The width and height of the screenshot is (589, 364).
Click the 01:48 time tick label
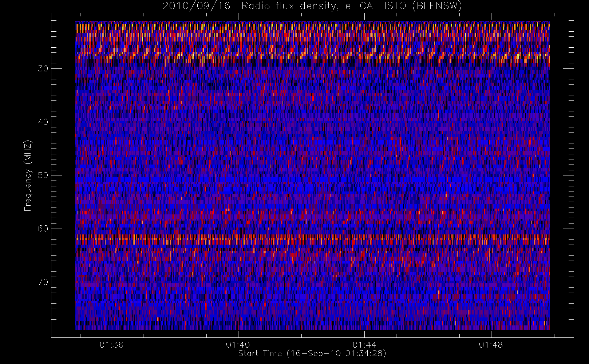pyautogui.click(x=491, y=345)
